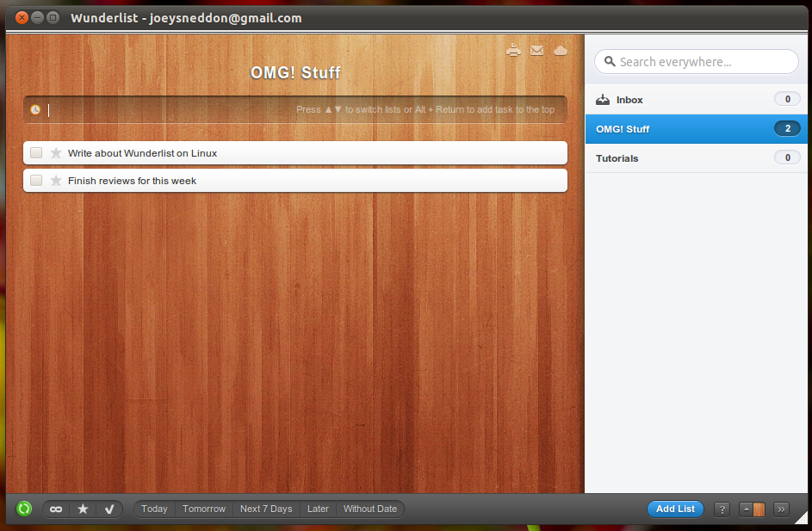The width and height of the screenshot is (812, 531).
Task: Click the print list icon
Action: click(513, 50)
